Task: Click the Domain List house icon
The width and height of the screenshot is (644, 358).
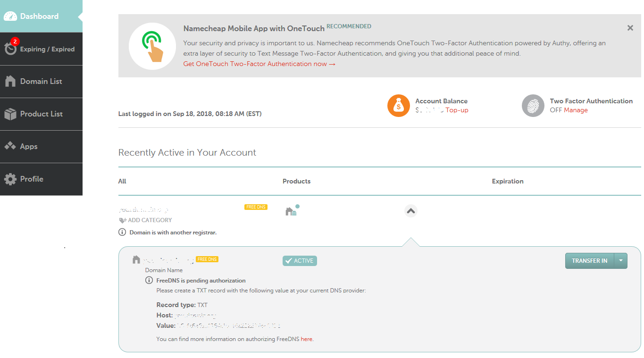Action: click(x=10, y=81)
